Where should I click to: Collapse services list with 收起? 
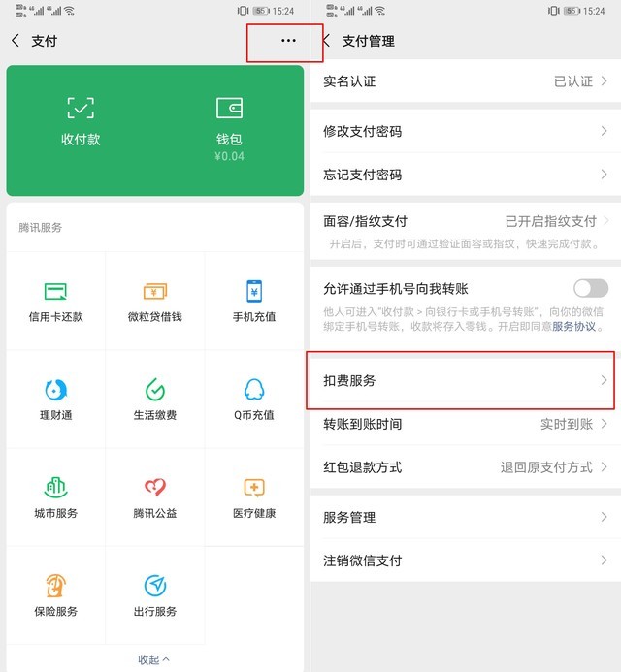[153, 659]
